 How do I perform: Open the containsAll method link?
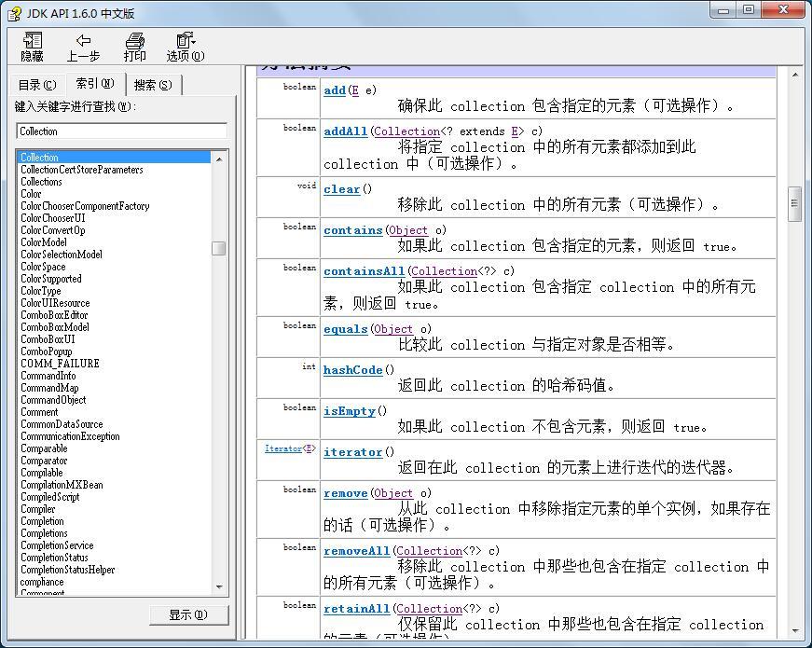coord(365,271)
